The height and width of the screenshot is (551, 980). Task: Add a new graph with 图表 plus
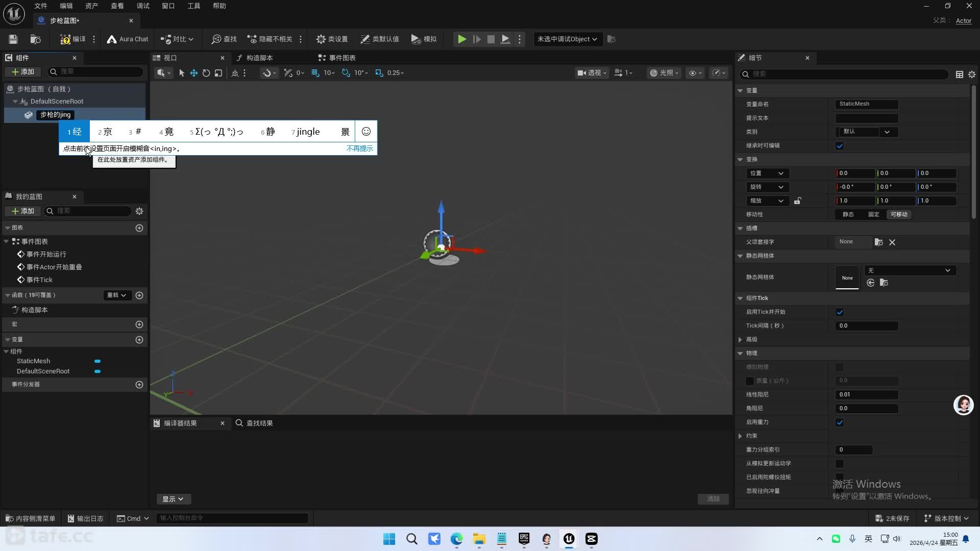[x=139, y=228]
